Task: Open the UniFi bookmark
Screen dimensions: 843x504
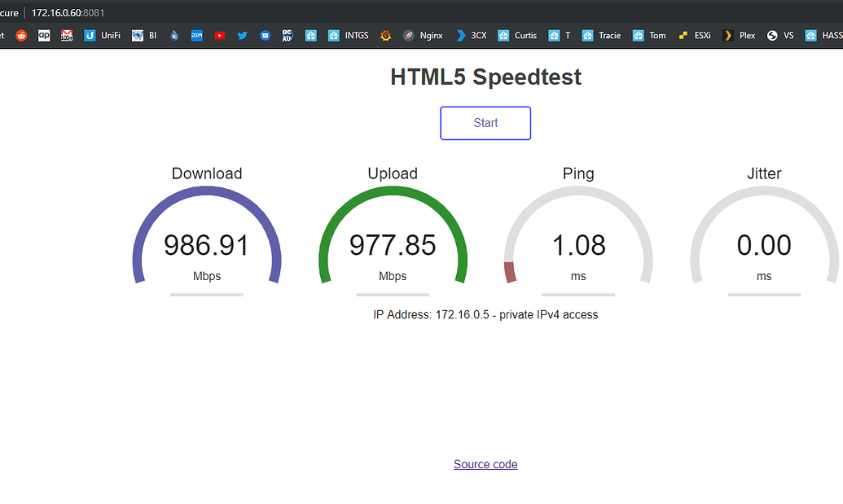Action: 102,35
